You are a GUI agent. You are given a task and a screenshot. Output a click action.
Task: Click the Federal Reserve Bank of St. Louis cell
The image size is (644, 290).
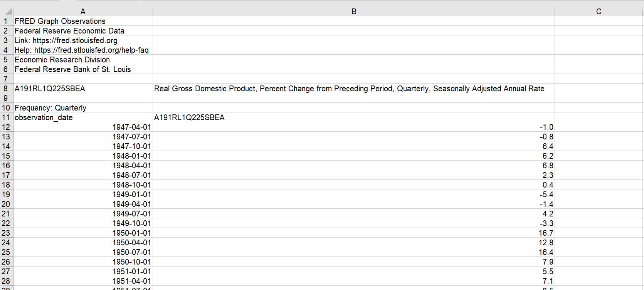(x=72, y=69)
